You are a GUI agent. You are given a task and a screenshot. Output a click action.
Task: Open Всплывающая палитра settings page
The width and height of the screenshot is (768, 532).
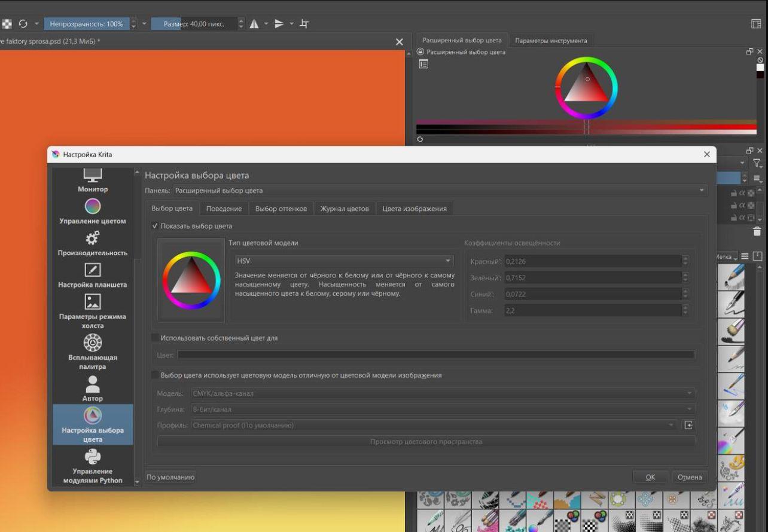click(92, 352)
